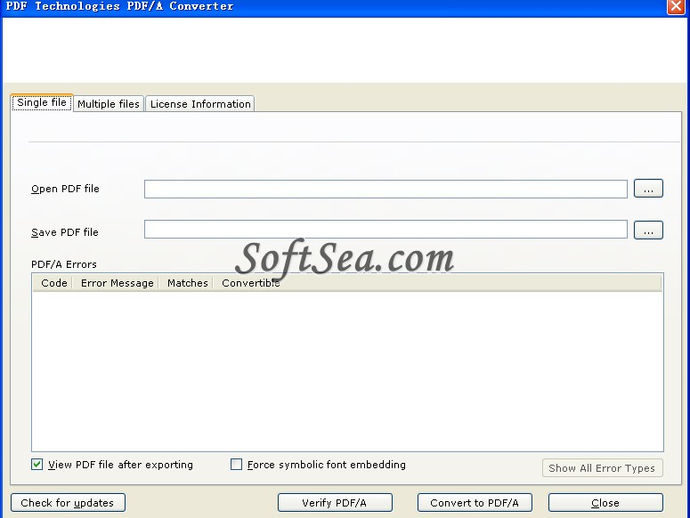Click the Close button at bottom
690x518 pixels.
(606, 503)
